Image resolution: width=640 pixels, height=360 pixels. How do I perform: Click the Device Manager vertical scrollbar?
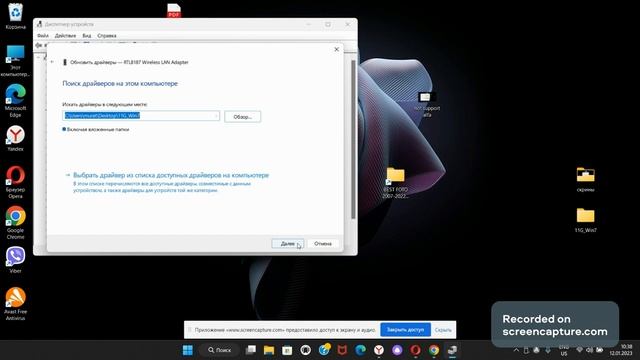coord(353,139)
